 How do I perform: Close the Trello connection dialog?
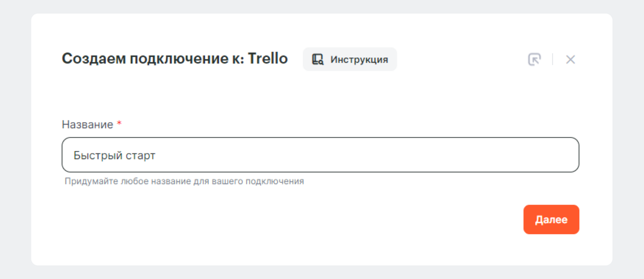(x=570, y=60)
